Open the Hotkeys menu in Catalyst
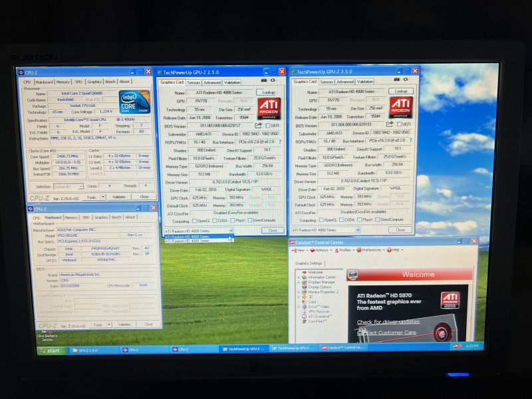 click(321, 250)
